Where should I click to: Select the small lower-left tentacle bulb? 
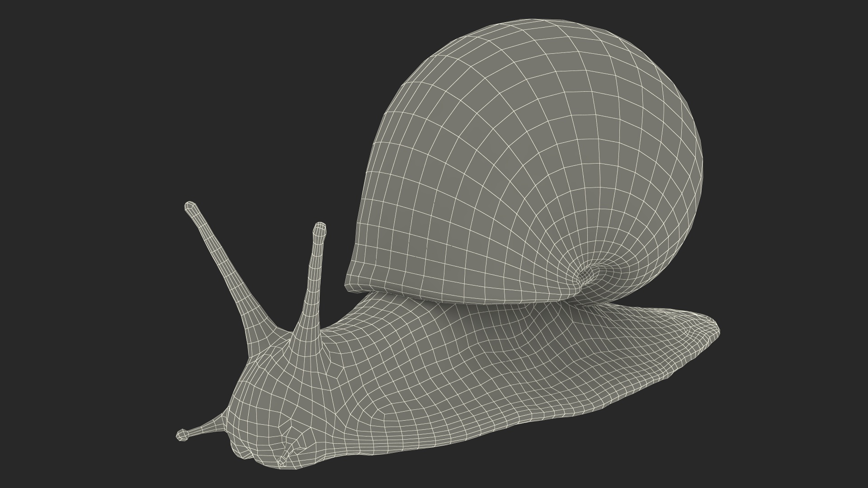tap(182, 436)
